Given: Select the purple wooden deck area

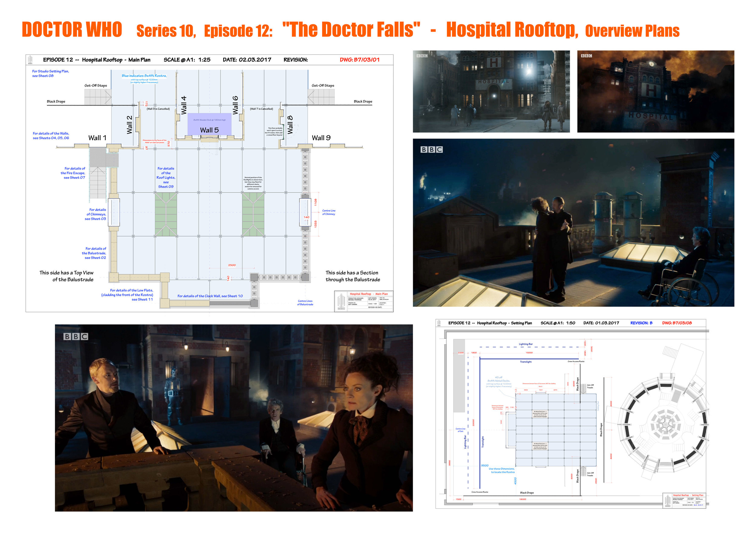Looking at the screenshot, I should click(210, 124).
